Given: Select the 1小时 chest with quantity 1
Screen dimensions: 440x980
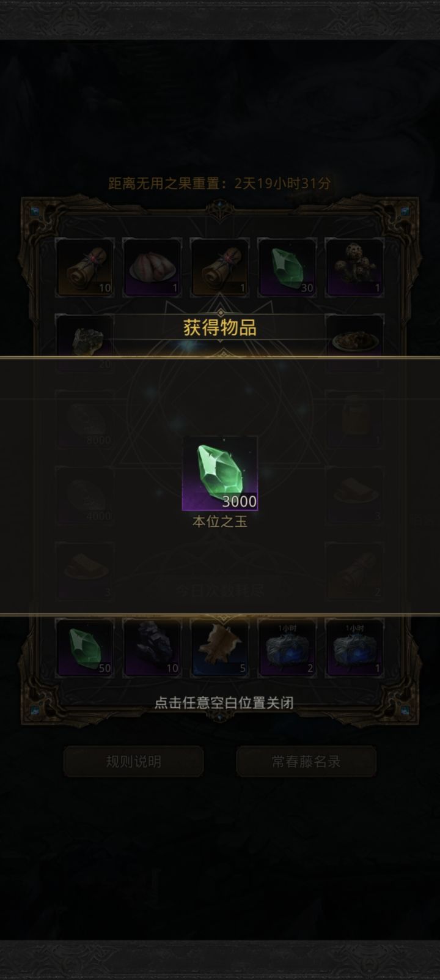Looking at the screenshot, I should pos(354,647).
